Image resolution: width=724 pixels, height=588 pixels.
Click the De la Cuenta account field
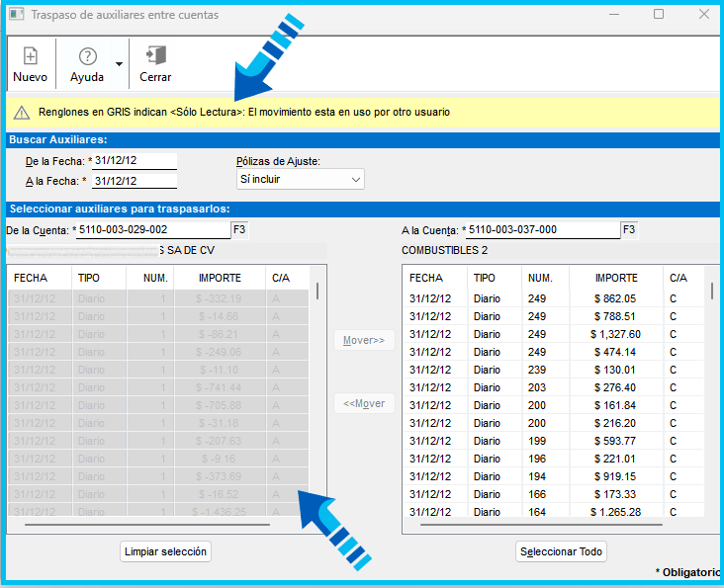point(152,230)
